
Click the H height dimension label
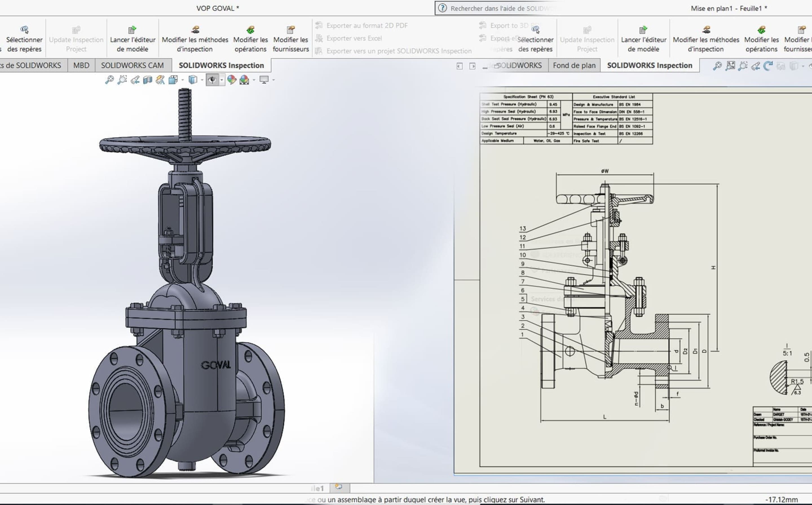(x=713, y=268)
